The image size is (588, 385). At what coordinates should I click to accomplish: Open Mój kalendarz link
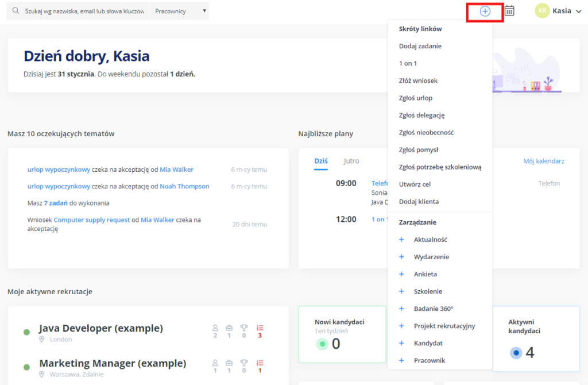(x=544, y=161)
